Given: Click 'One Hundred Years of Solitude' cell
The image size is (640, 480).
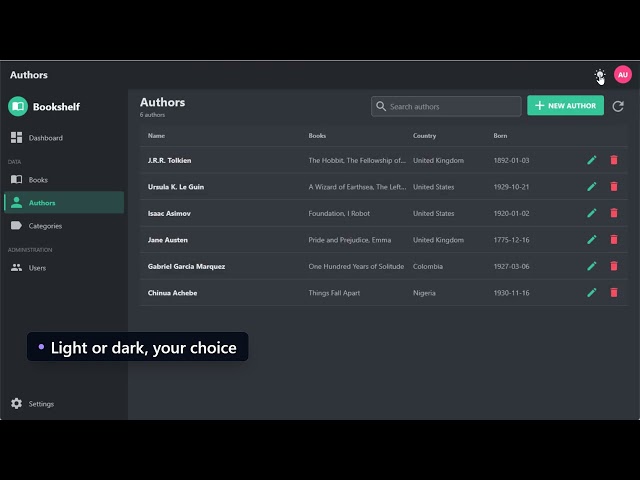Looking at the screenshot, I should pyautogui.click(x=356, y=267).
